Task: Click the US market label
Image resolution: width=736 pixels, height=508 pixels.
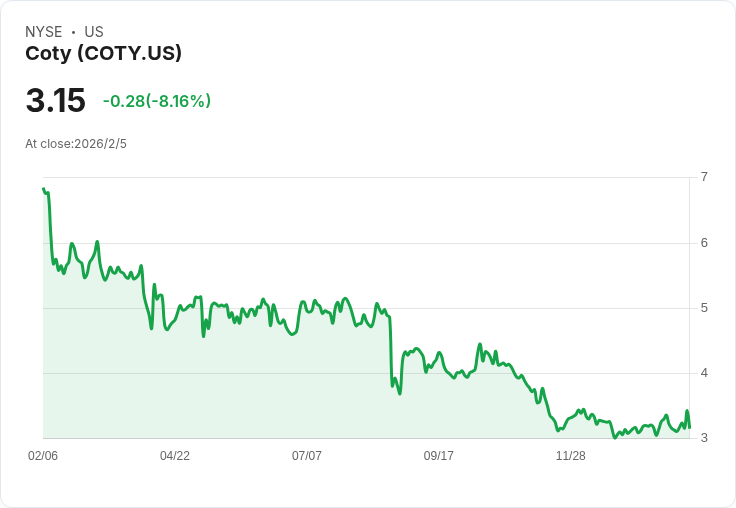Action: tap(94, 32)
